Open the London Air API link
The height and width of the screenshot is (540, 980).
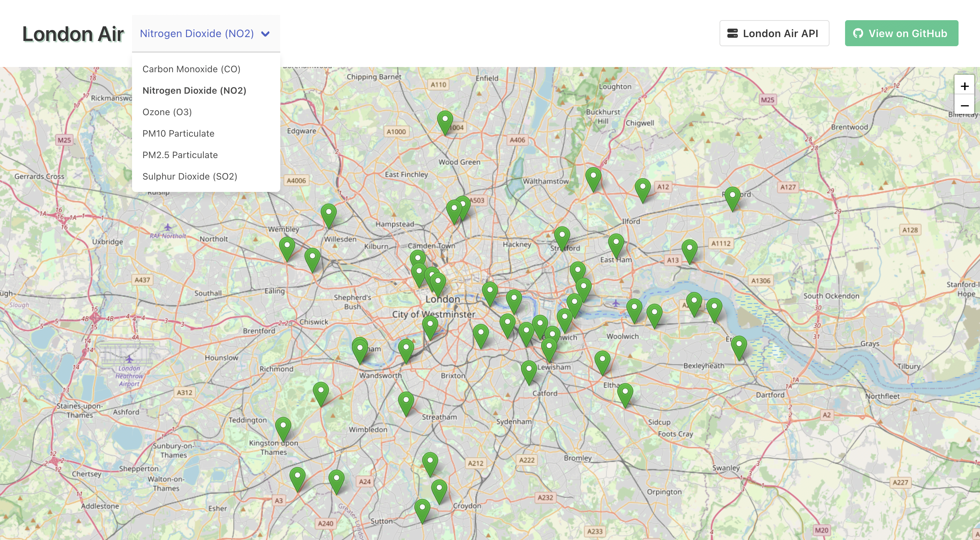tap(774, 34)
